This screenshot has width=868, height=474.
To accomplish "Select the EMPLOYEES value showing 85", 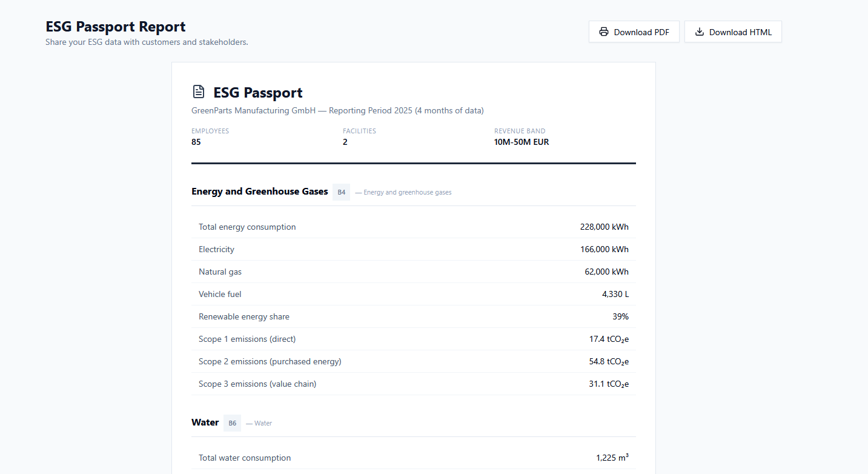I will pyautogui.click(x=196, y=142).
